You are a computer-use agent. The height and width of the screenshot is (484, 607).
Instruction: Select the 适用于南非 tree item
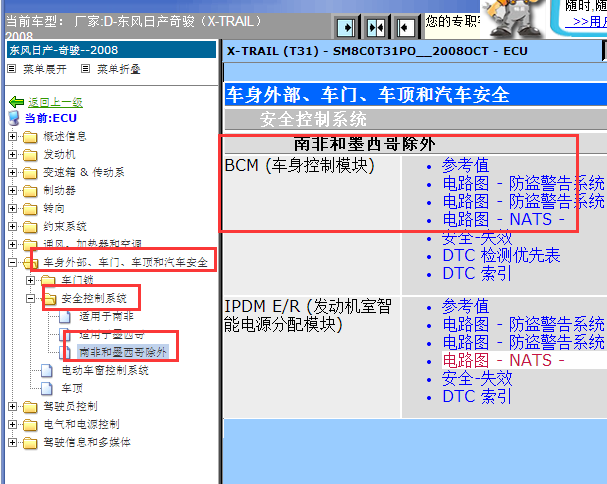point(106,317)
